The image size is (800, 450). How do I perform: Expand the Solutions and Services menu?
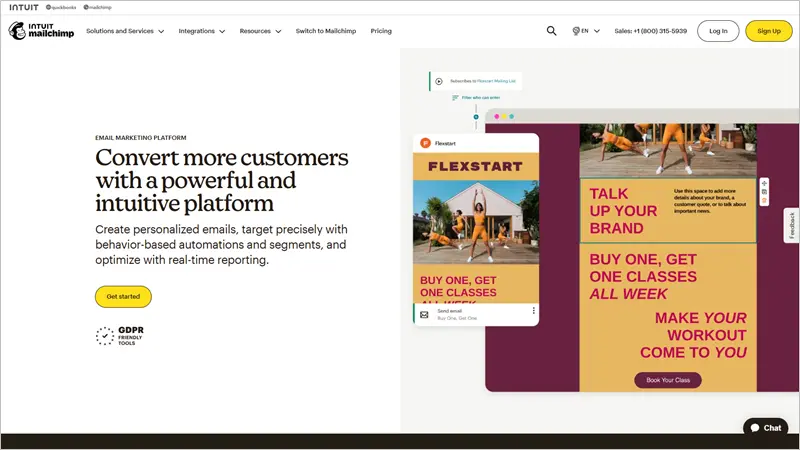pyautogui.click(x=125, y=31)
